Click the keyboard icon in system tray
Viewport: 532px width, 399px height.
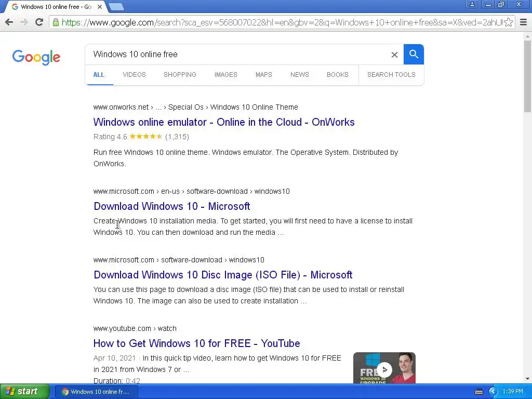click(478, 392)
